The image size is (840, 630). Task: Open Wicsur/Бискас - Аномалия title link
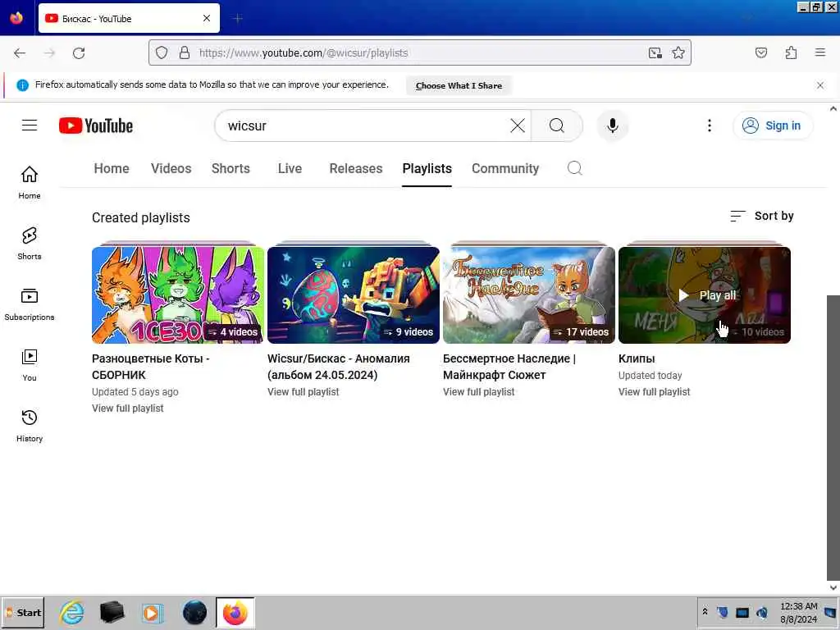[x=339, y=367]
